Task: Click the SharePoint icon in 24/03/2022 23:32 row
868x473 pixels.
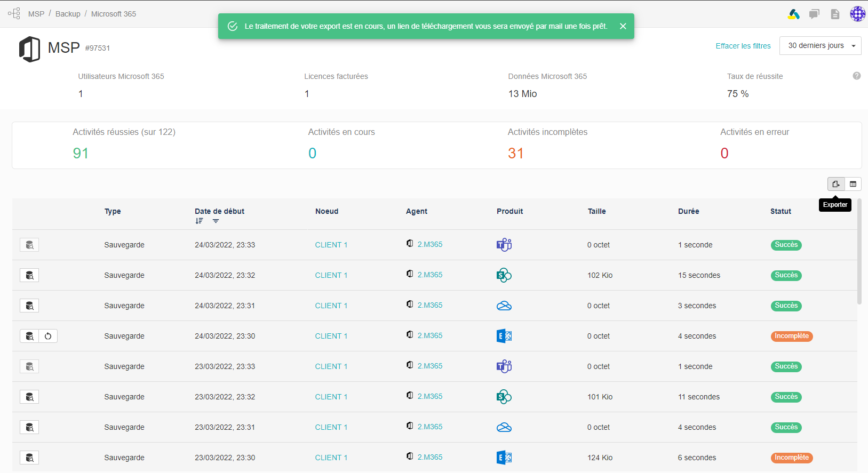Action: point(504,275)
